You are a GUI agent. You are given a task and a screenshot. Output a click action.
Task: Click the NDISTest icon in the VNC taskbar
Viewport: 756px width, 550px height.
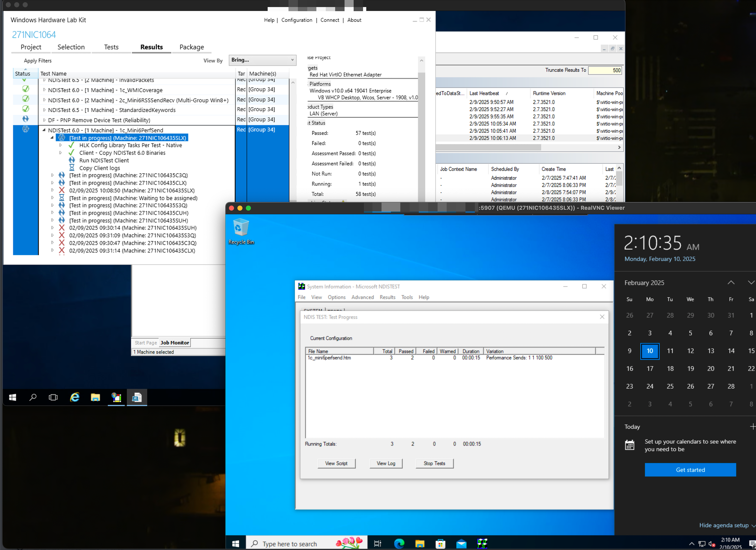coord(482,544)
